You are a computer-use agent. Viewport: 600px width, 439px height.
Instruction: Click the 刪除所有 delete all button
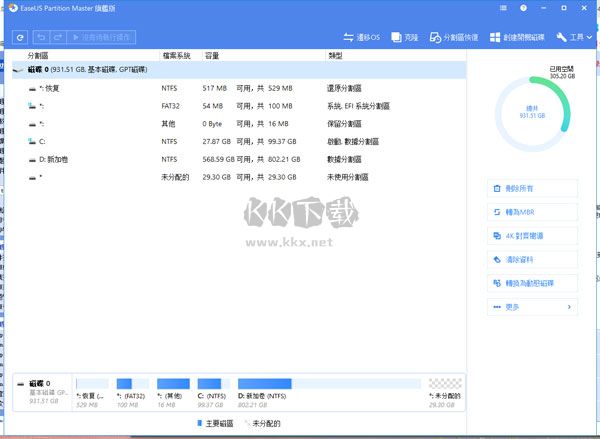(x=532, y=189)
